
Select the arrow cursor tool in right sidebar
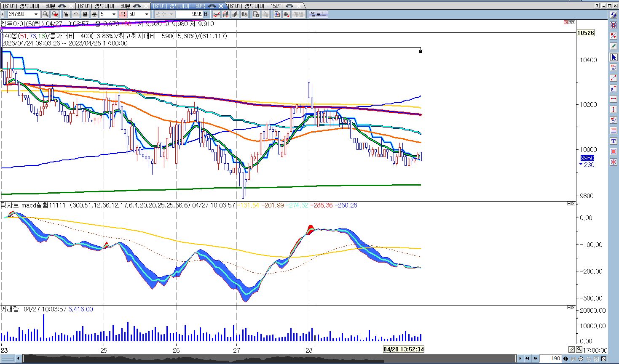coord(614,57)
